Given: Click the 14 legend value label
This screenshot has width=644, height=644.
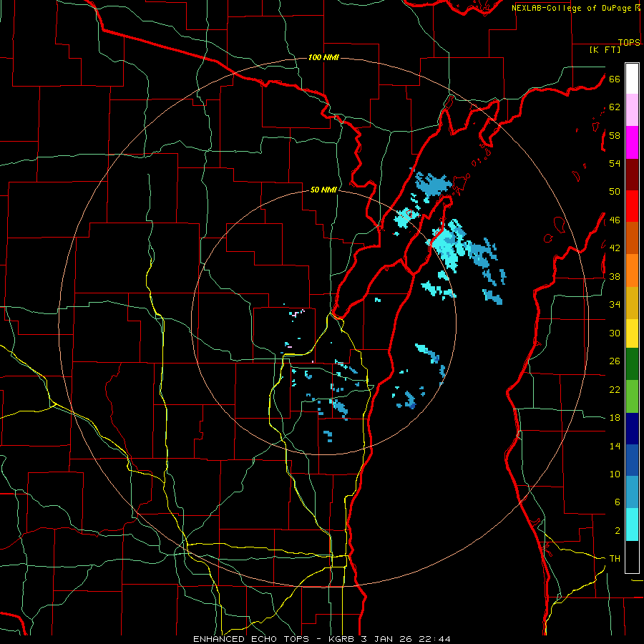Looking at the screenshot, I should (615, 446).
